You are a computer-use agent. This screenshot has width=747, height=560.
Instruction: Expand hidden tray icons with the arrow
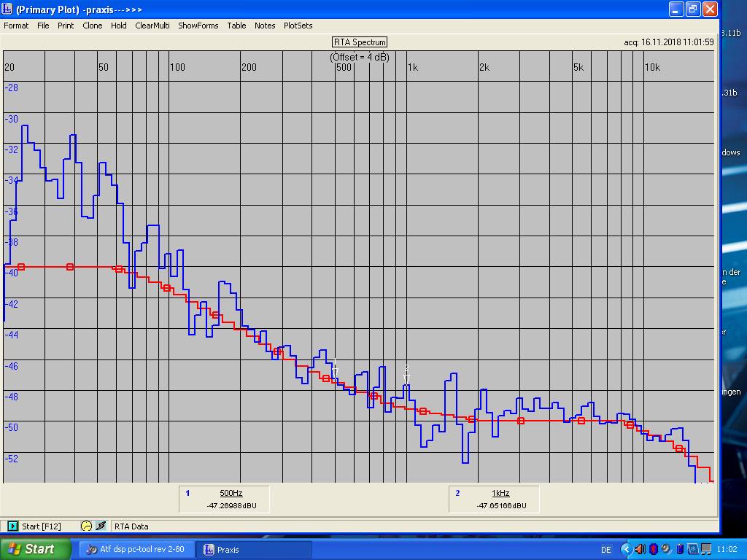[x=626, y=549]
